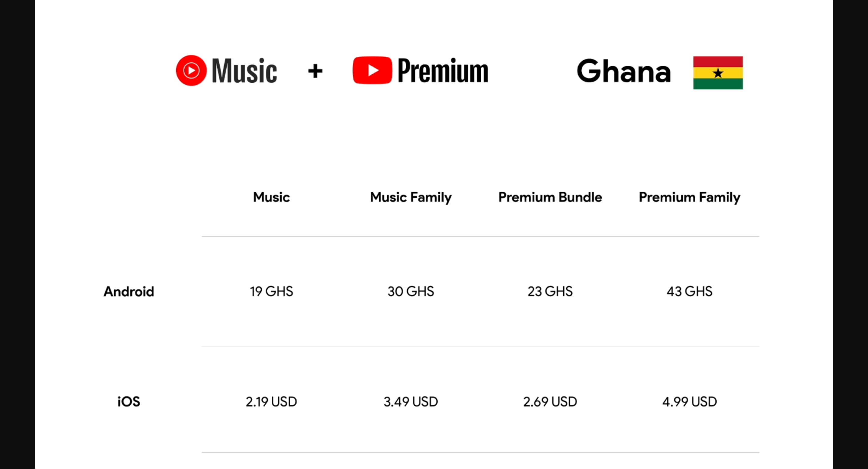Click the Premium Bundle column header

550,197
